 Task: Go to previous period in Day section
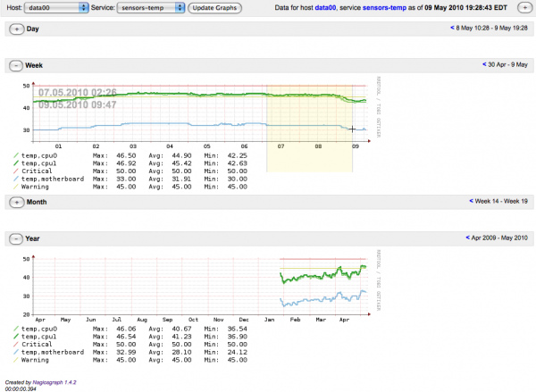pos(454,28)
